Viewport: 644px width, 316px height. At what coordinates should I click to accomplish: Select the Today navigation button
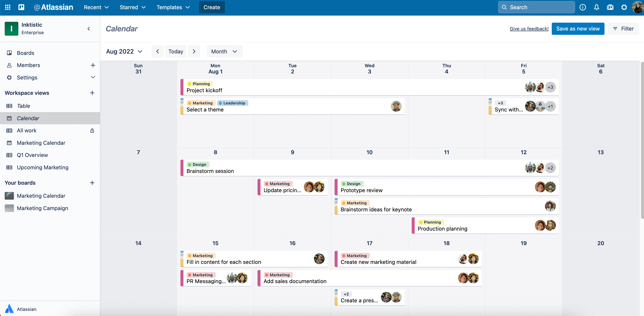[176, 51]
